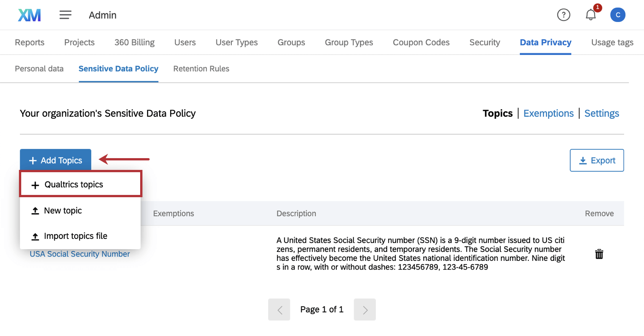
Task: Switch to the Exemptions view
Action: click(548, 113)
